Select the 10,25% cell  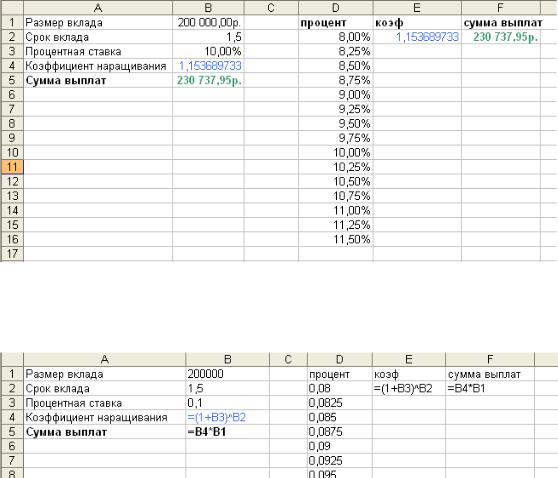click(x=336, y=167)
